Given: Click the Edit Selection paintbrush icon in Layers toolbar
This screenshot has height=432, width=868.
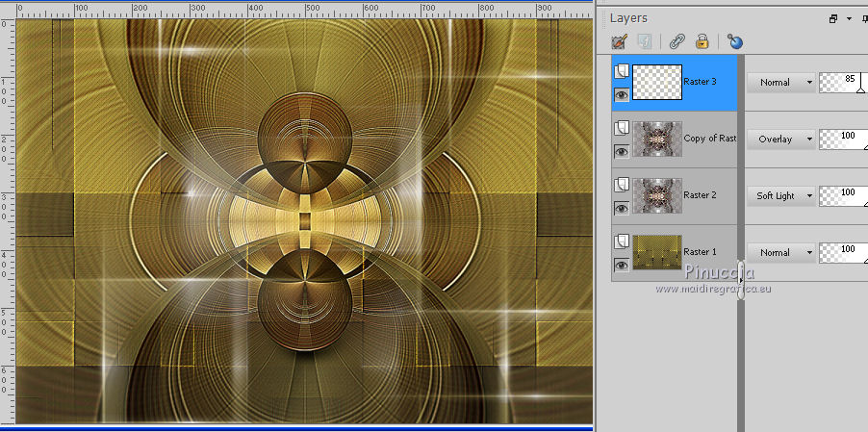Looking at the screenshot, I should (x=620, y=41).
